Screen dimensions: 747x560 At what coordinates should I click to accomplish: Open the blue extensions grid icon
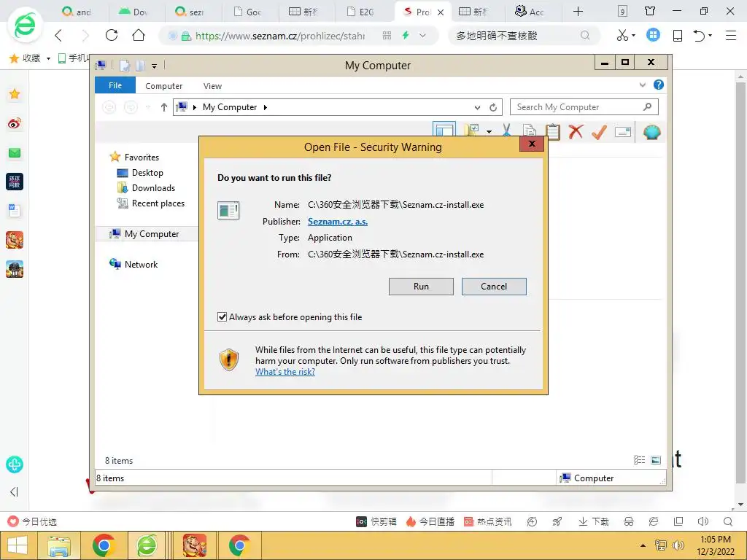[653, 35]
